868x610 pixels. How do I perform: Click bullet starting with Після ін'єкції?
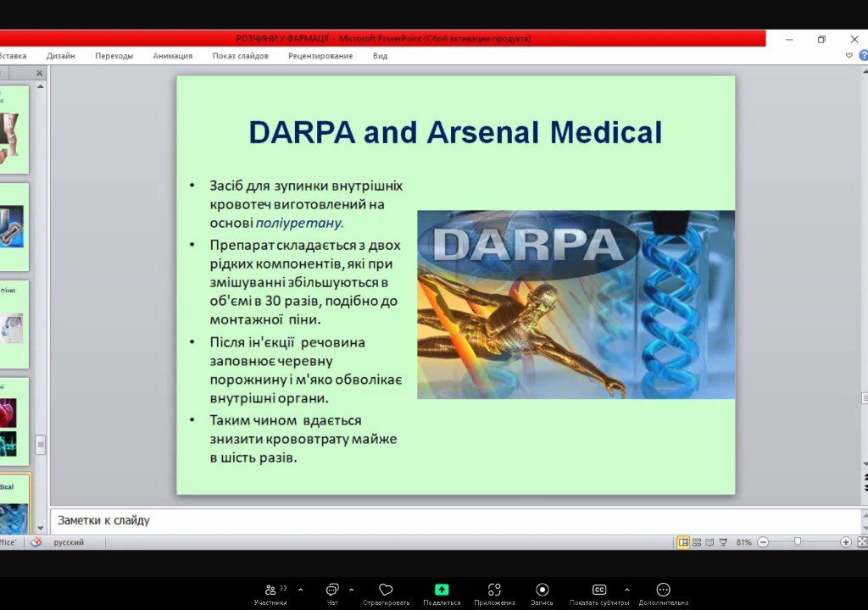pos(306,370)
